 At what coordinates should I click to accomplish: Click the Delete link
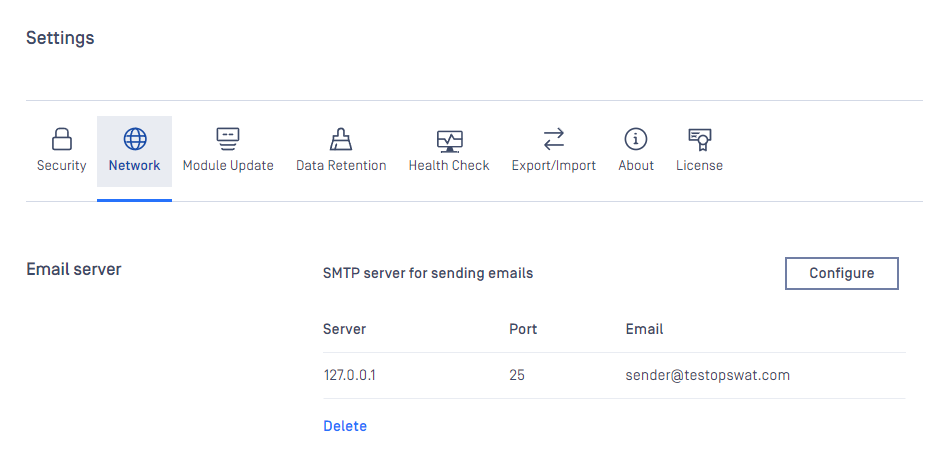[345, 426]
